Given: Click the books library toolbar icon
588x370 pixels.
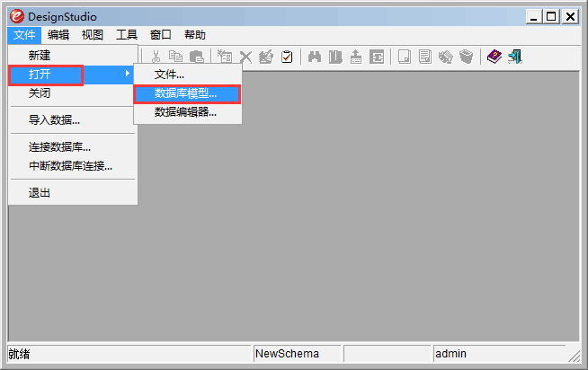Looking at the screenshot, I should coord(335,57).
